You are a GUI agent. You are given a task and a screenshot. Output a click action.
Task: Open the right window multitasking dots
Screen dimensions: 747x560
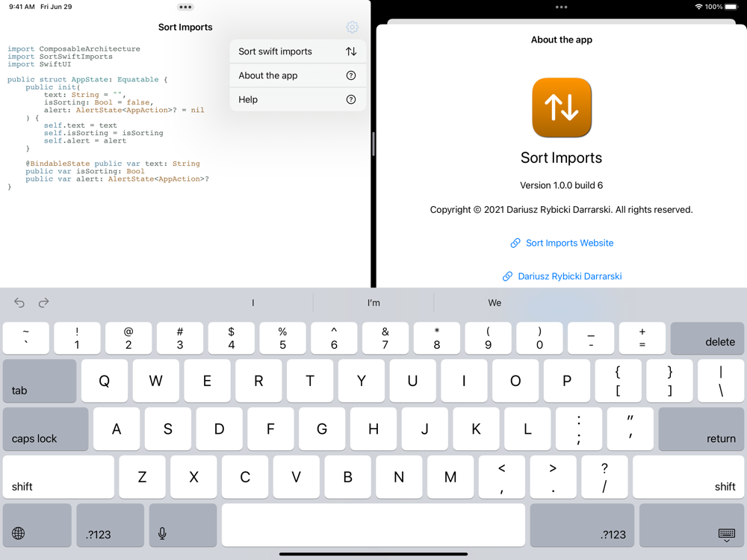[561, 7]
